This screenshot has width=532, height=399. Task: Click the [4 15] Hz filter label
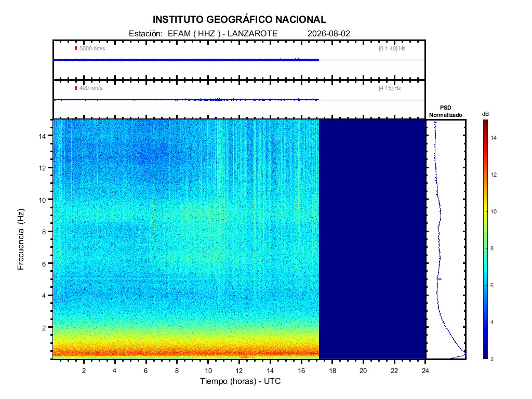click(390, 88)
